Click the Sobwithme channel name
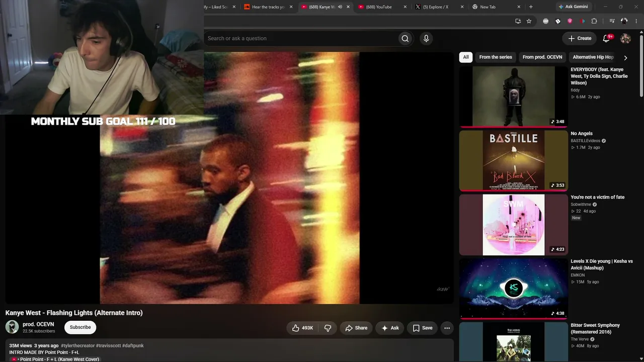Image resolution: width=644 pixels, height=362 pixels. click(581, 205)
